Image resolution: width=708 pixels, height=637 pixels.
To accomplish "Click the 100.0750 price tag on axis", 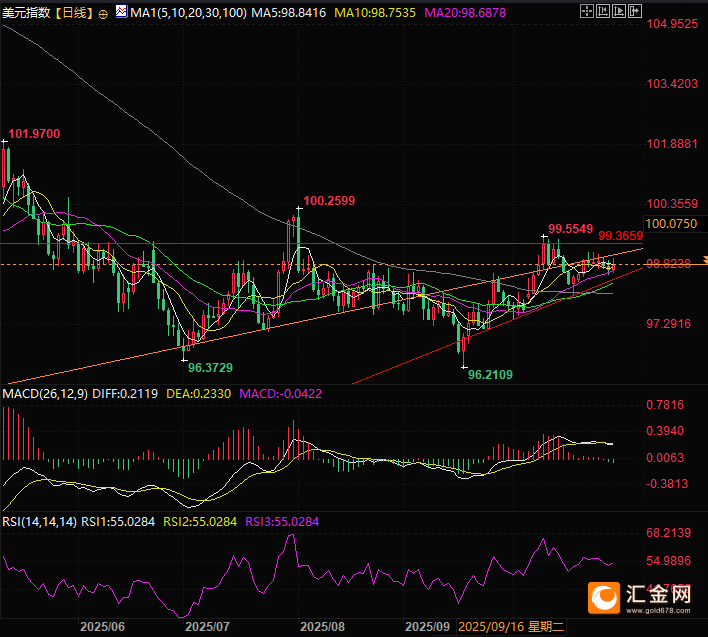I will coord(671,223).
